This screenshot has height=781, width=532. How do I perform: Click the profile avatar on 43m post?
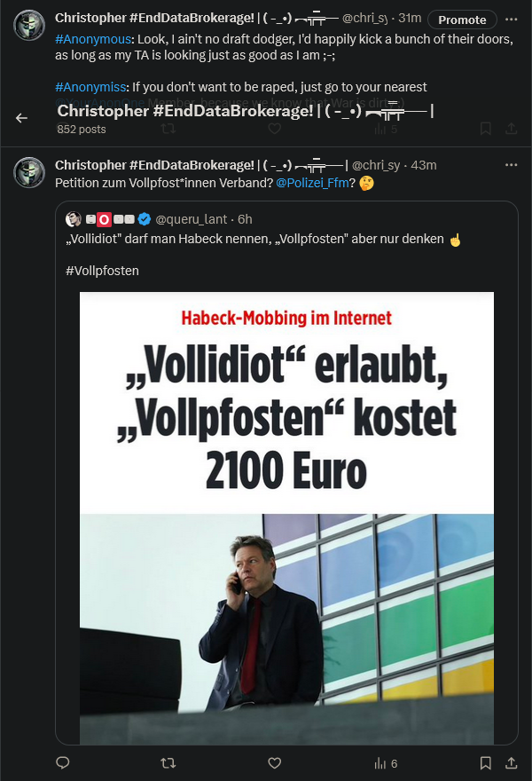point(32,172)
